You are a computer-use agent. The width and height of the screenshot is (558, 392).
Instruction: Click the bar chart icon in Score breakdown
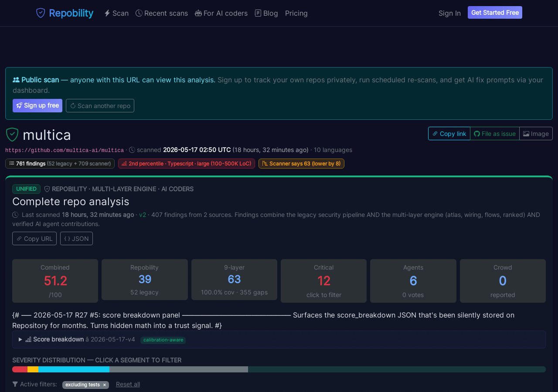point(28,339)
